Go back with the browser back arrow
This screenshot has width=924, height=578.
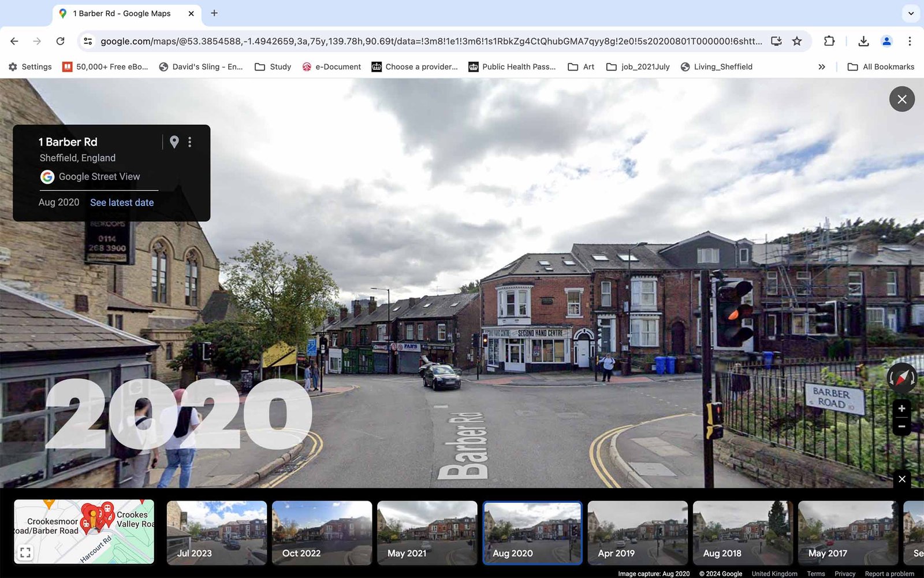[x=14, y=41]
